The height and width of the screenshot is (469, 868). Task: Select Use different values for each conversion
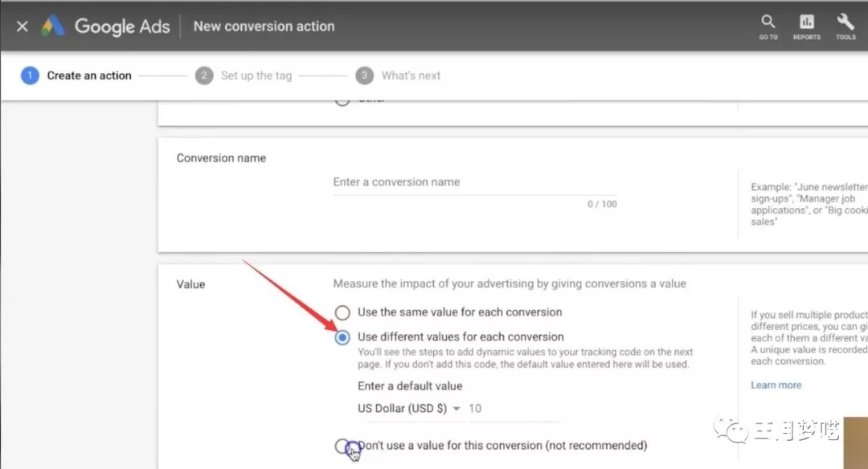coord(343,337)
